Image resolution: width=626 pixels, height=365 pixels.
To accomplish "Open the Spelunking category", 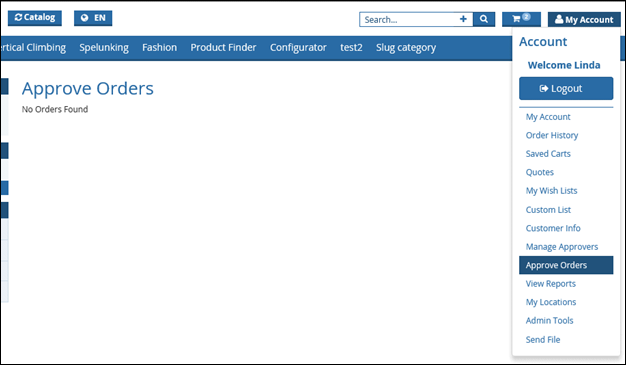I will pos(104,48).
